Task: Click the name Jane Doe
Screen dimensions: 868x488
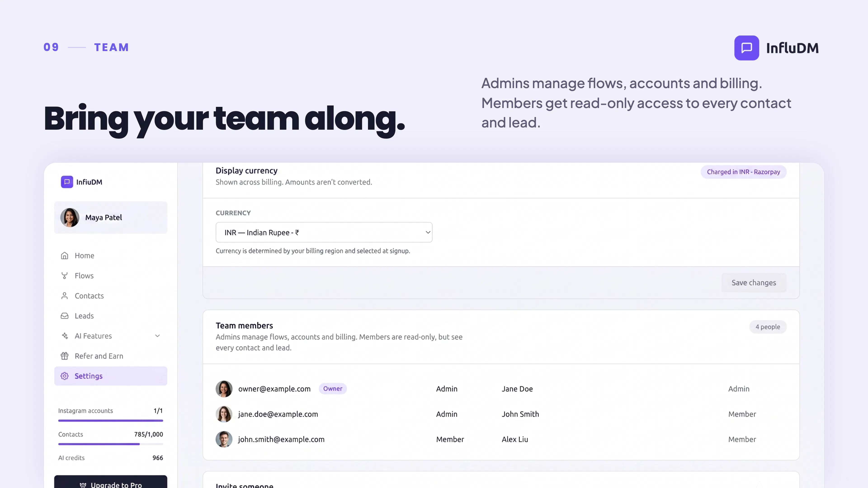Action: [x=517, y=389]
